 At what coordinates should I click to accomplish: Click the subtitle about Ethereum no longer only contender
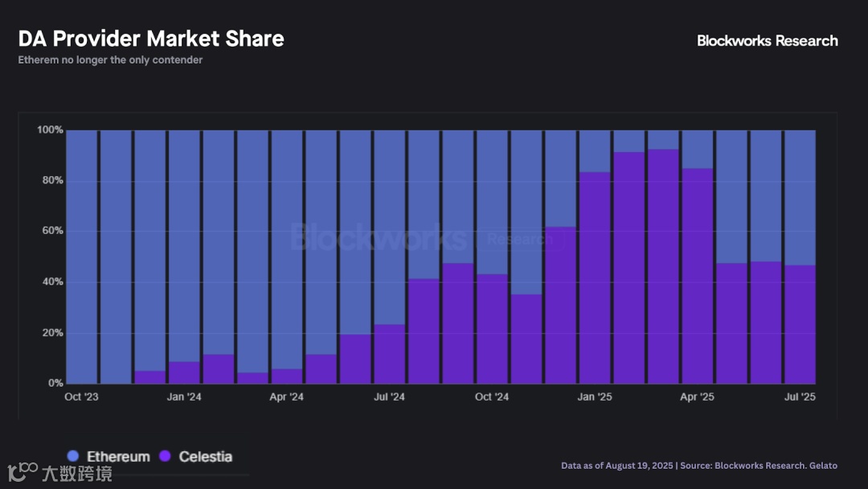point(110,60)
